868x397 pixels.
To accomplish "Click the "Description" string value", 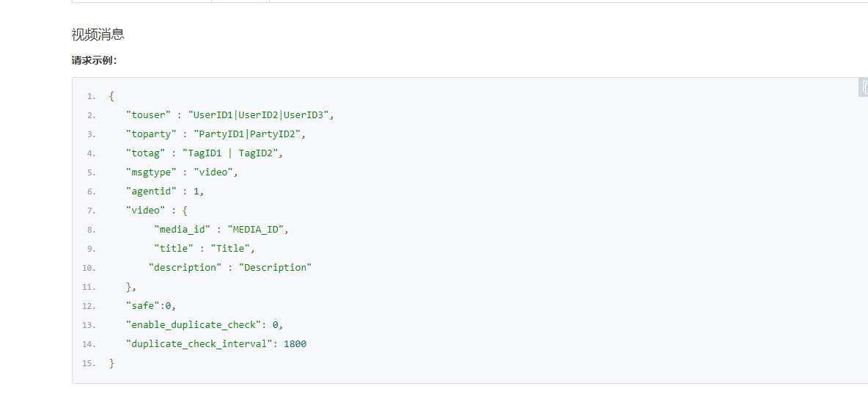I will click(x=275, y=267).
